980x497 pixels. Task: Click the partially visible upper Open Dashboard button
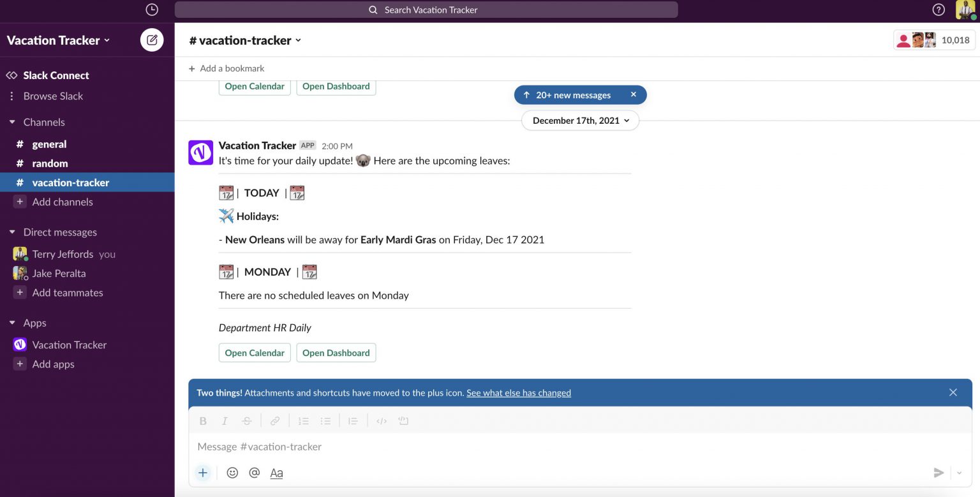[x=336, y=87]
